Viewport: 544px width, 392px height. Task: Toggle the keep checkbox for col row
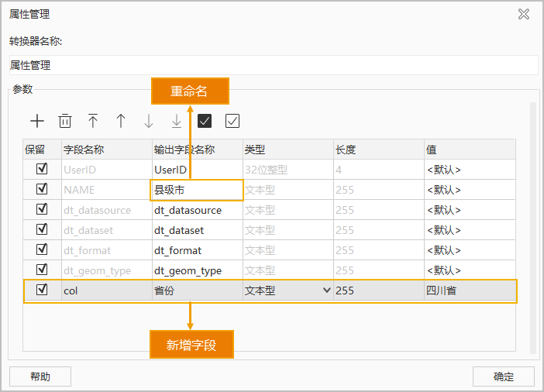click(x=42, y=290)
